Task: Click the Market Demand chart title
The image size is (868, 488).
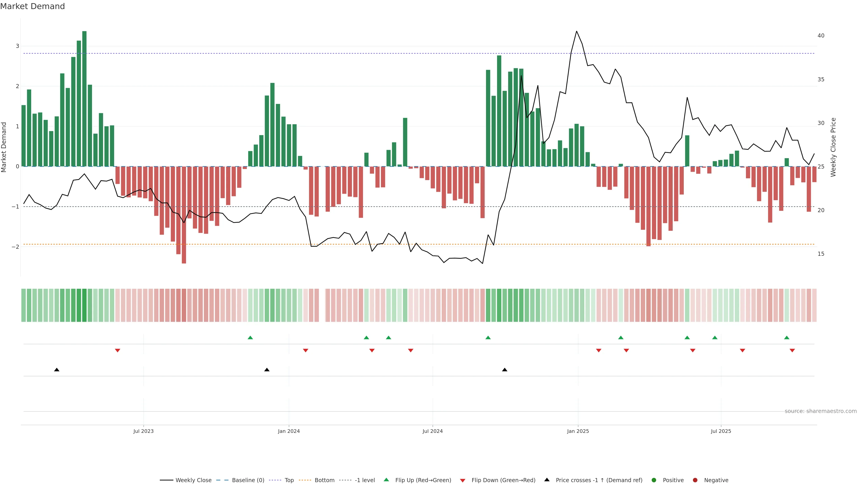Action: (32, 6)
